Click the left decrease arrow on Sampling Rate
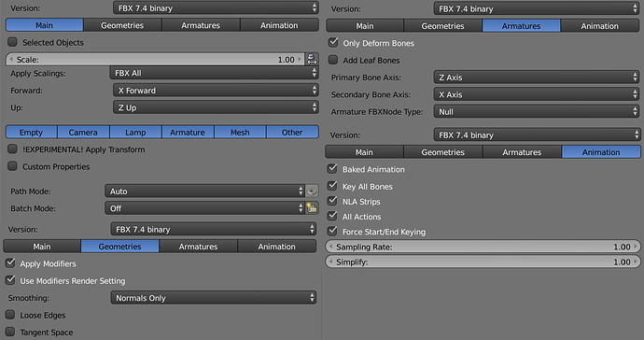This screenshot has width=644, height=340. pos(331,247)
